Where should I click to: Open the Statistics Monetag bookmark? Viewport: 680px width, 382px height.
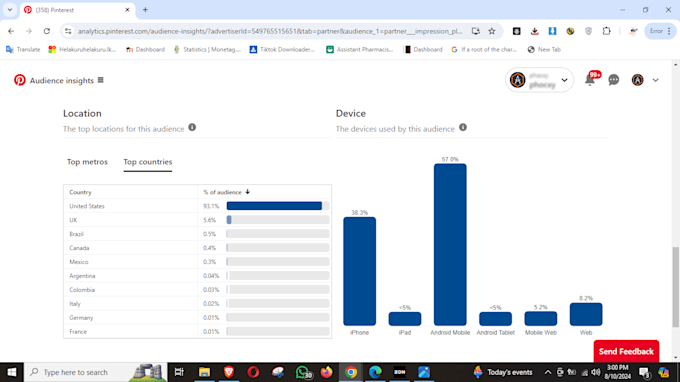tap(207, 49)
